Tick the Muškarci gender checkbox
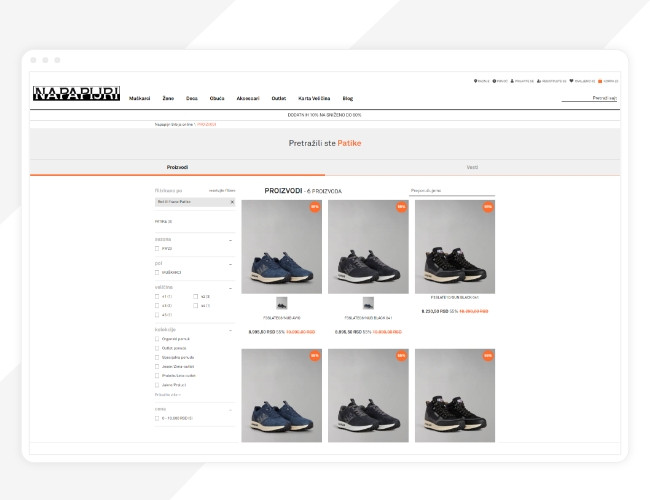The width and height of the screenshot is (650, 500). [157, 272]
